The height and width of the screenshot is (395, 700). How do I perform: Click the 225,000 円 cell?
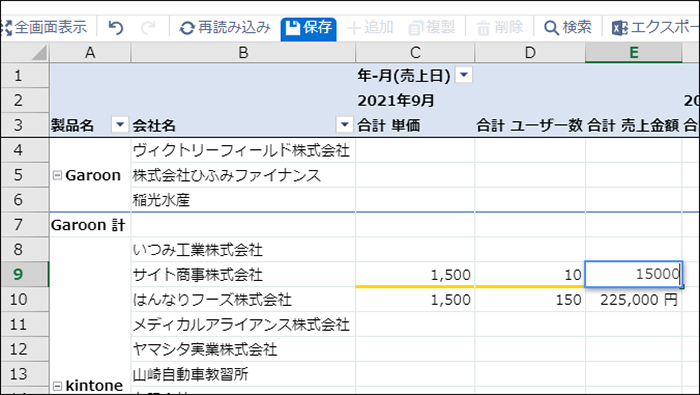pos(633,299)
